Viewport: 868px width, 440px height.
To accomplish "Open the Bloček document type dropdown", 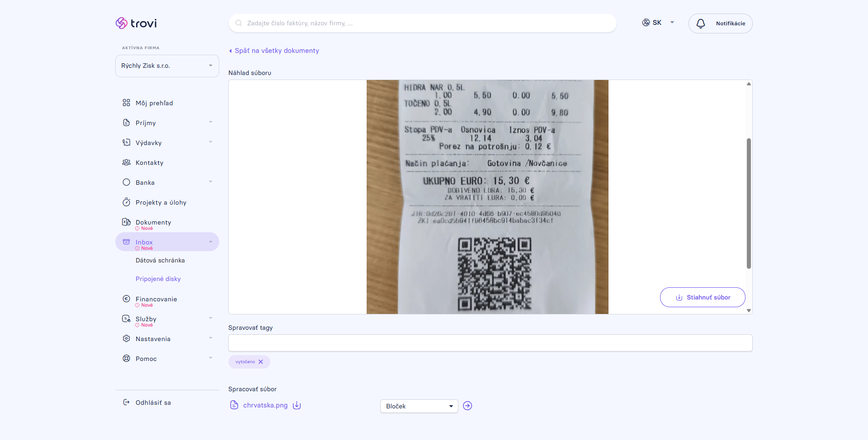I will pyautogui.click(x=419, y=406).
